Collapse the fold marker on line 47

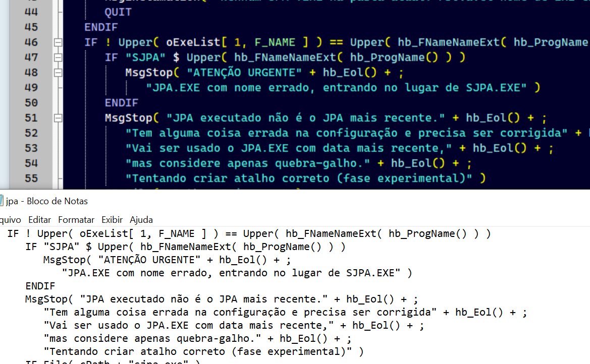[x=58, y=57]
